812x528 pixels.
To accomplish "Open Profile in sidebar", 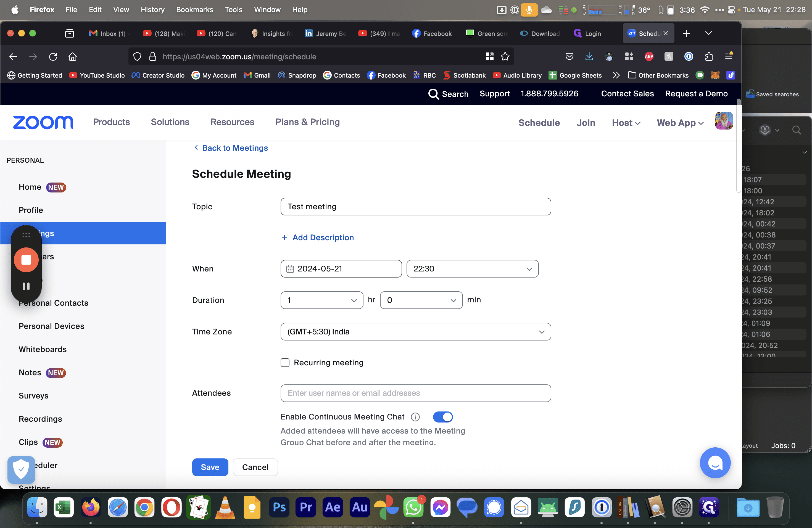I will click(31, 210).
